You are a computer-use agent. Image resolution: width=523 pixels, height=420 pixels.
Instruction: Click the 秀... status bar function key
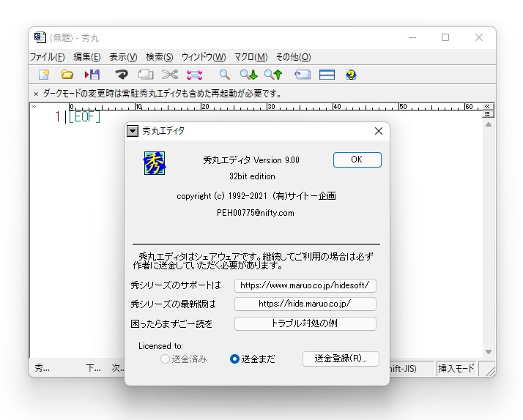[x=42, y=368]
